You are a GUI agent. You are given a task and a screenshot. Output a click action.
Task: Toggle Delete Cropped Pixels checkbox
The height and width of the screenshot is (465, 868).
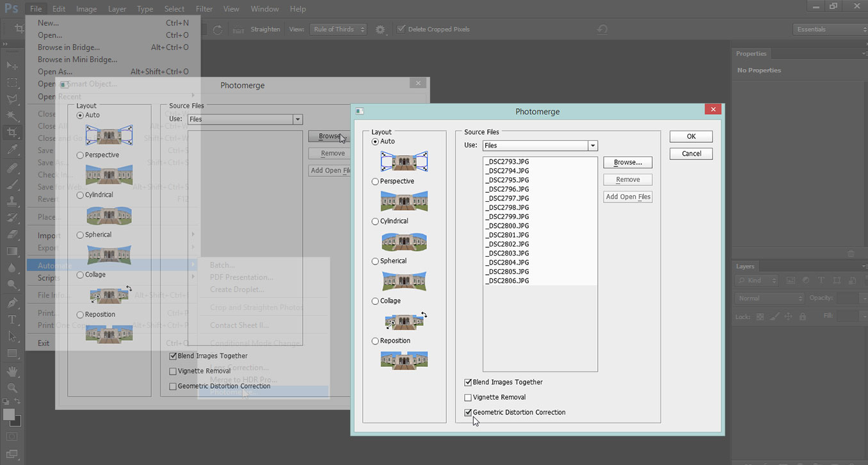(x=401, y=29)
